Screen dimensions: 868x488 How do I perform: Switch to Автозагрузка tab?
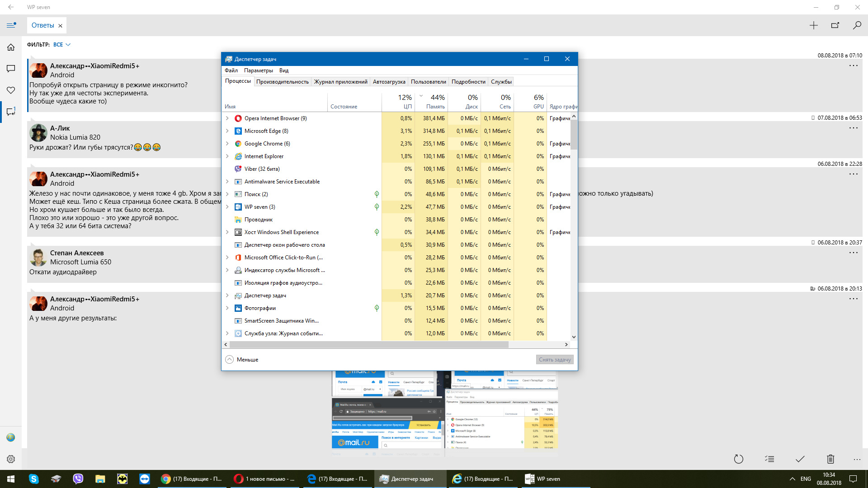point(389,82)
